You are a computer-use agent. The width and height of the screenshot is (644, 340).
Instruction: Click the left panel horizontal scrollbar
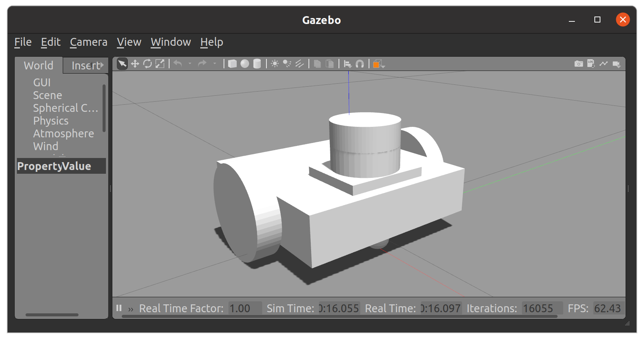(52, 315)
